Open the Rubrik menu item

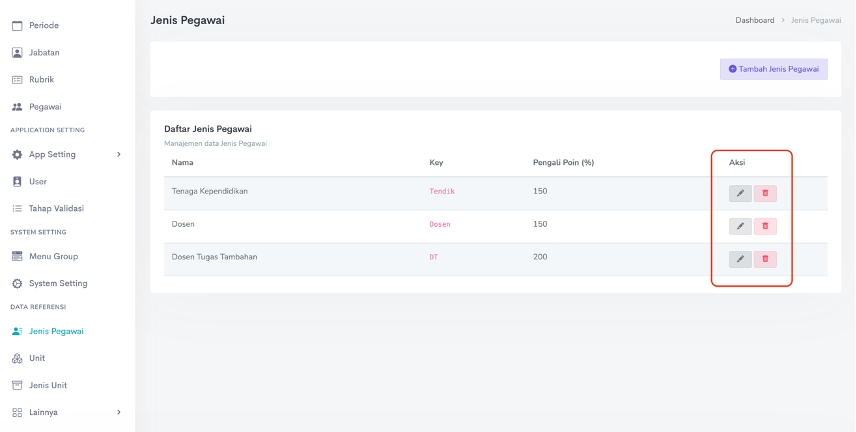coord(41,79)
